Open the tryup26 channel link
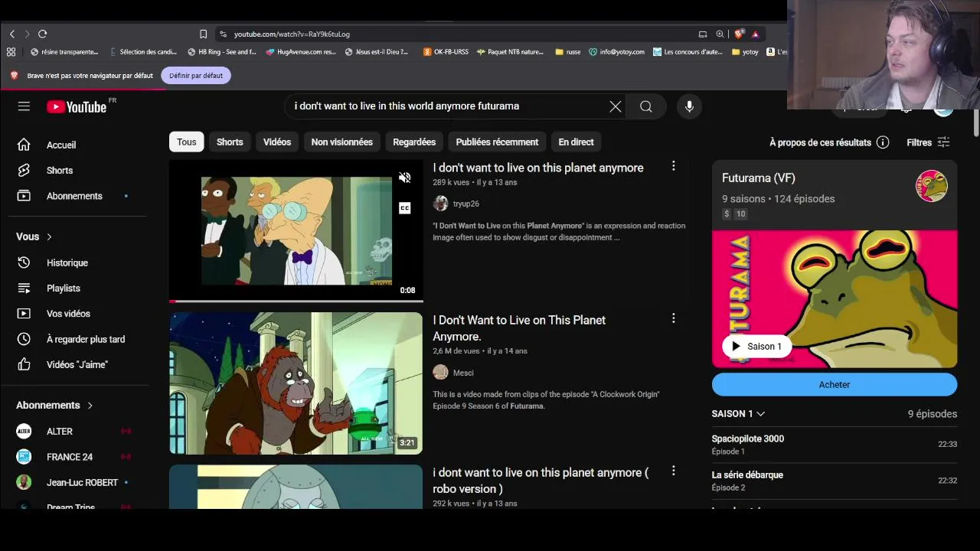This screenshot has width=980, height=551. [x=465, y=204]
